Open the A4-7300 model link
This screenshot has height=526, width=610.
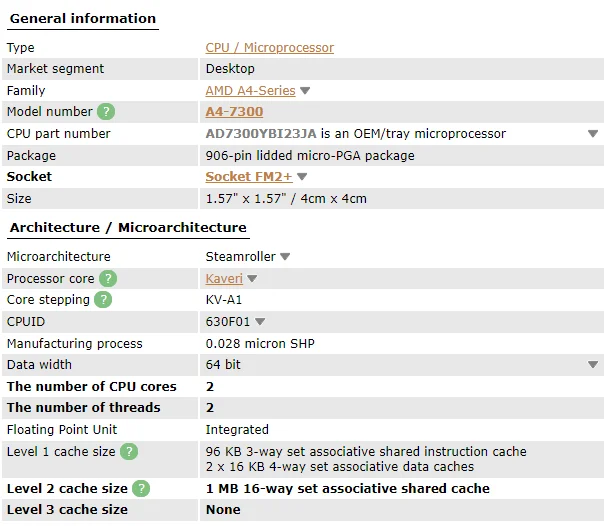(x=234, y=112)
